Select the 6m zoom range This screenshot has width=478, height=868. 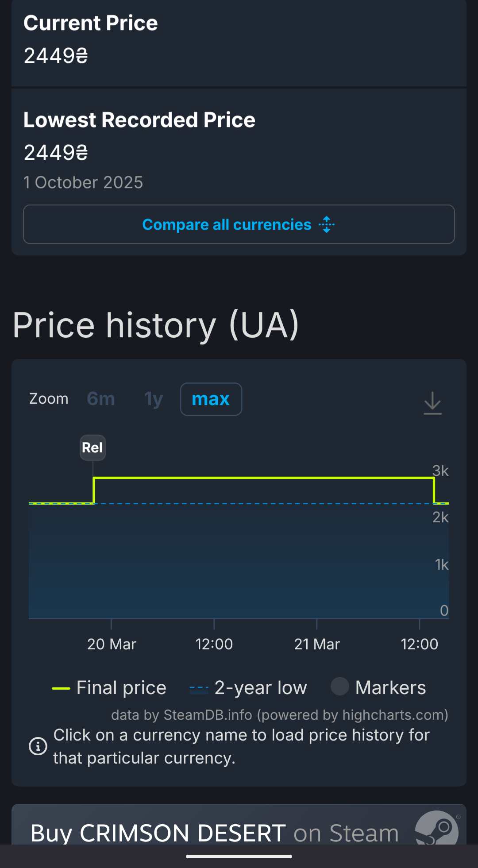pos(101,399)
